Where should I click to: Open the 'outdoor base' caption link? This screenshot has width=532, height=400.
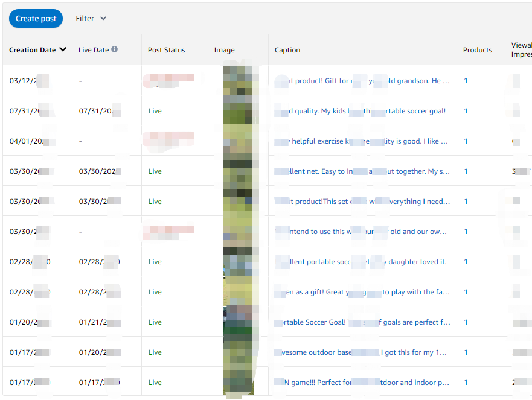(362, 352)
